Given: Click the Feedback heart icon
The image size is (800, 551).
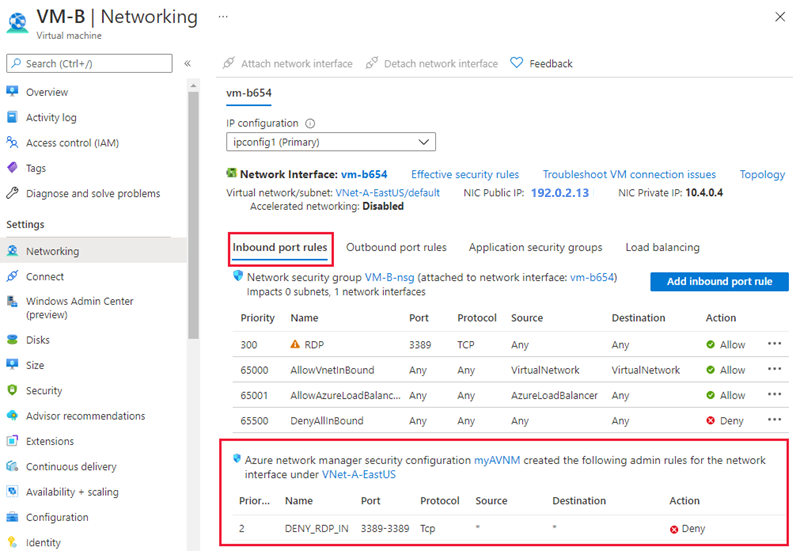Looking at the screenshot, I should pyautogui.click(x=517, y=63).
